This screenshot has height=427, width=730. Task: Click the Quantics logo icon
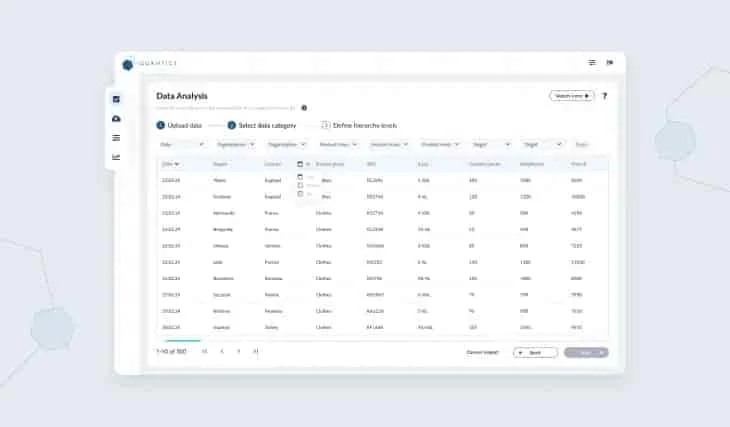[x=127, y=64]
